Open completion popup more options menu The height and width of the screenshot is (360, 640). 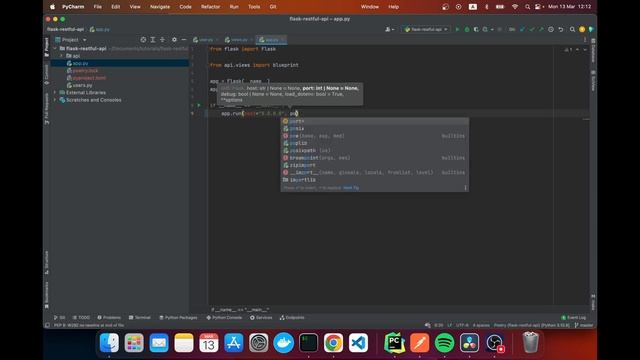click(x=465, y=188)
